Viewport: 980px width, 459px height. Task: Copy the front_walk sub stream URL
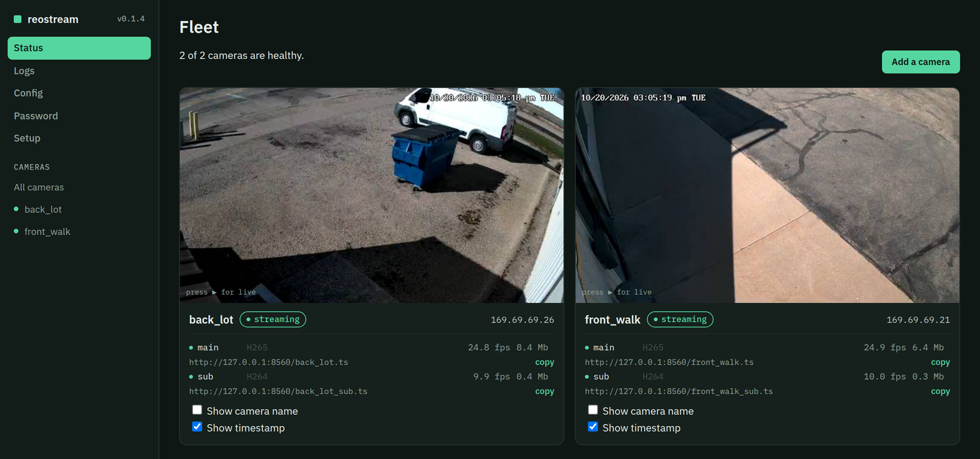pyautogui.click(x=940, y=391)
